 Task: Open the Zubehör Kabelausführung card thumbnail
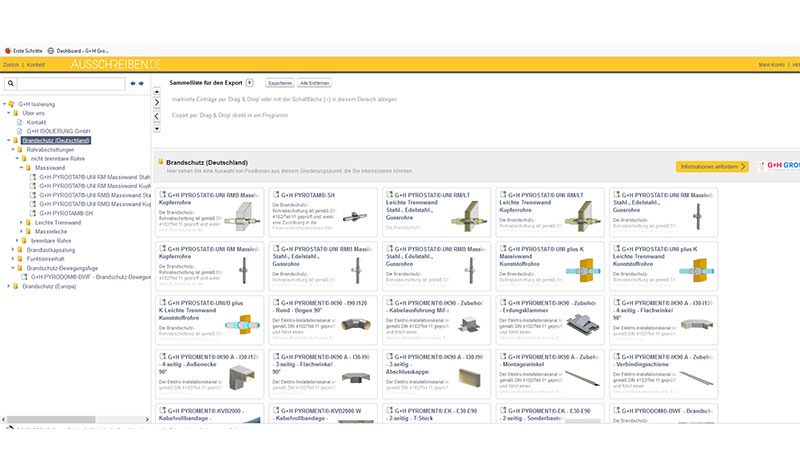[468, 324]
